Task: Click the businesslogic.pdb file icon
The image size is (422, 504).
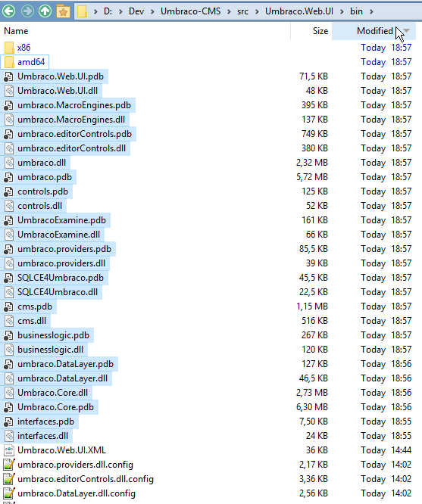Action: click(x=8, y=335)
